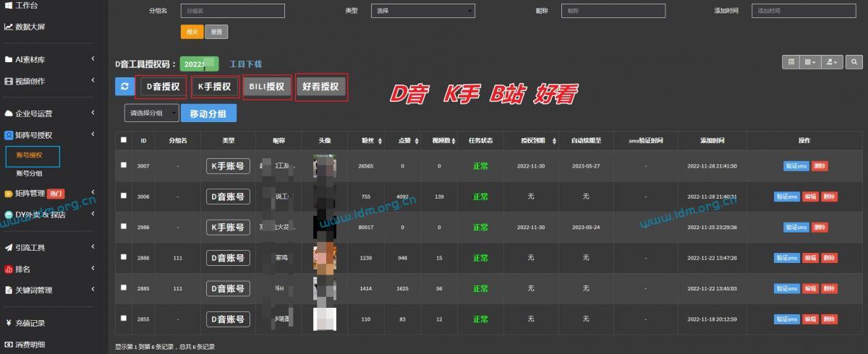868x354 pixels.
Task: Check the row with ID 3007
Action: coord(124,165)
